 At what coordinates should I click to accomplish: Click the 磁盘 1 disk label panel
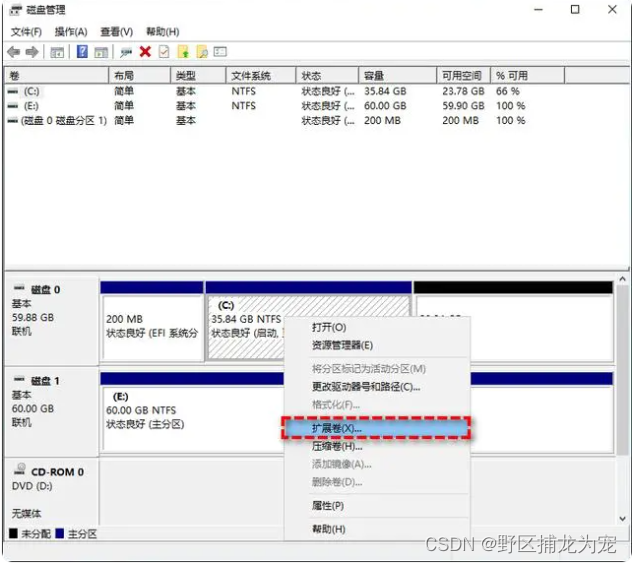pyautogui.click(x=52, y=412)
